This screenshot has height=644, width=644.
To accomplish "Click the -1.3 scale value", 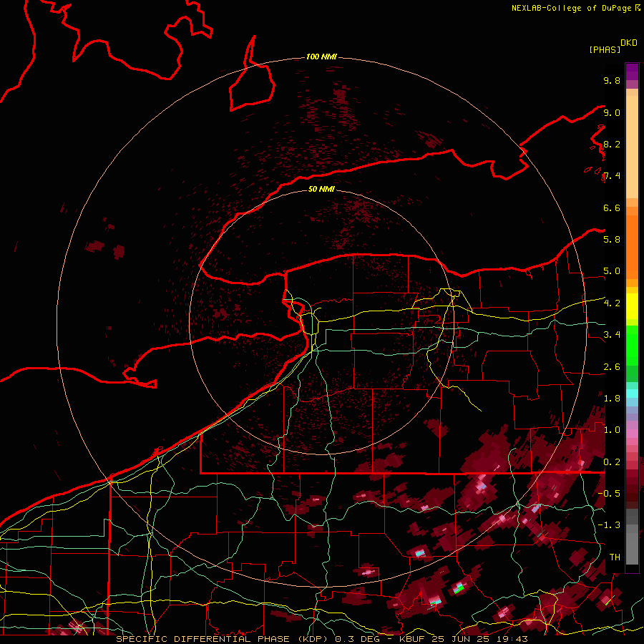I will [609, 525].
